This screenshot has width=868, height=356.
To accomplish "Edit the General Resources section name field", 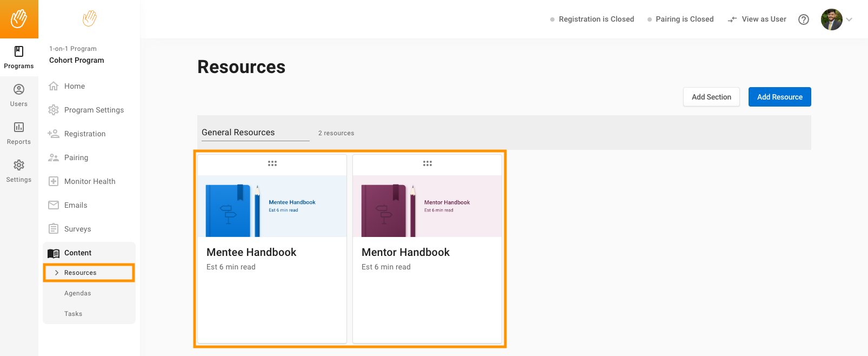I will 256,133.
